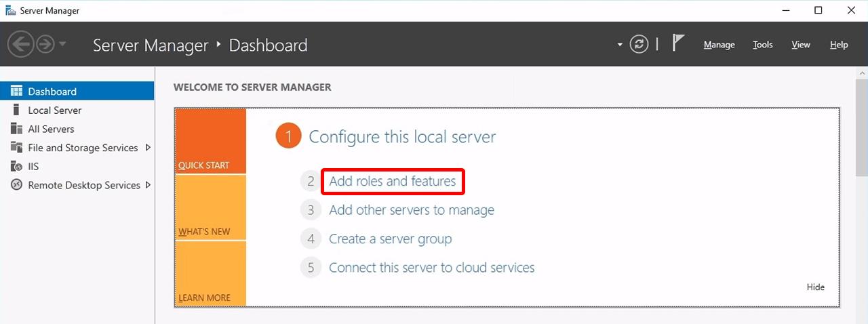Refresh the Server Manager dashboard
Screen dimensions: 868x324
pyautogui.click(x=639, y=45)
